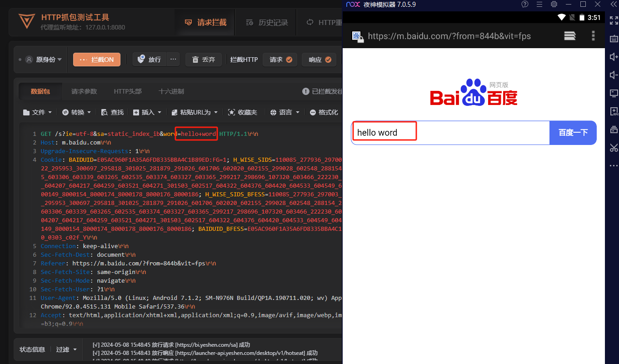The height and width of the screenshot is (364, 619).
Task: Click the HTTP抓包测试工具 shield logo
Action: [26, 21]
